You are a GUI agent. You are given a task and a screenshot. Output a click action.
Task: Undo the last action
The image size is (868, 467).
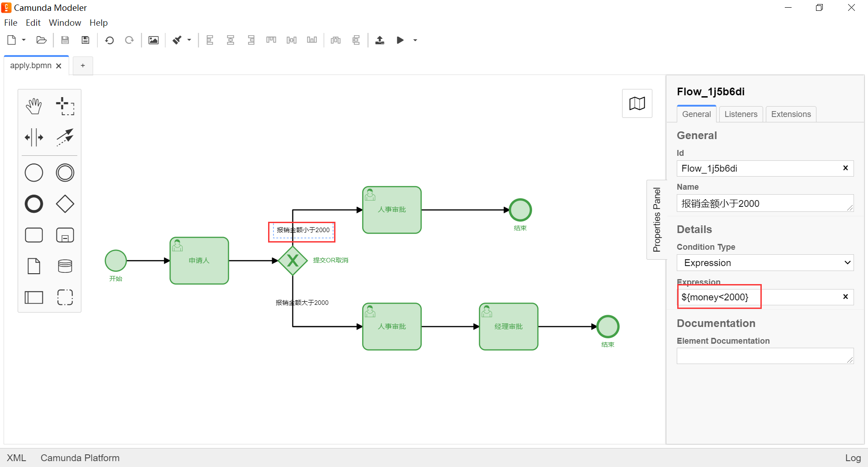click(x=109, y=40)
